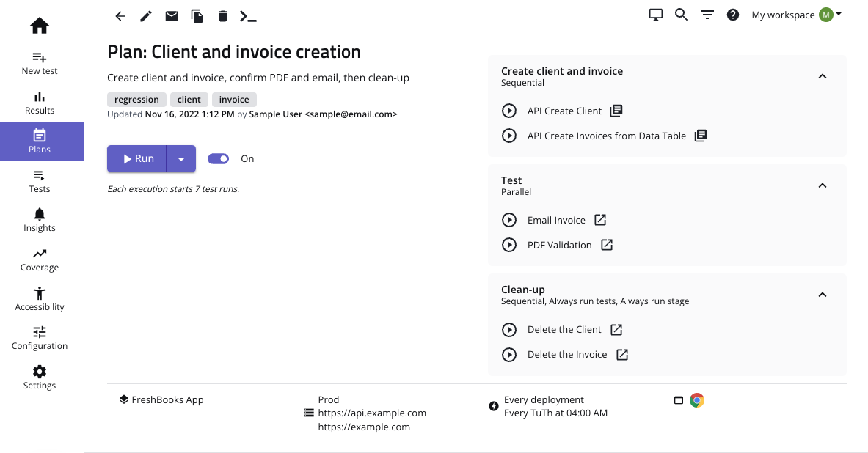Click the Chrome browser icon

[x=697, y=400]
